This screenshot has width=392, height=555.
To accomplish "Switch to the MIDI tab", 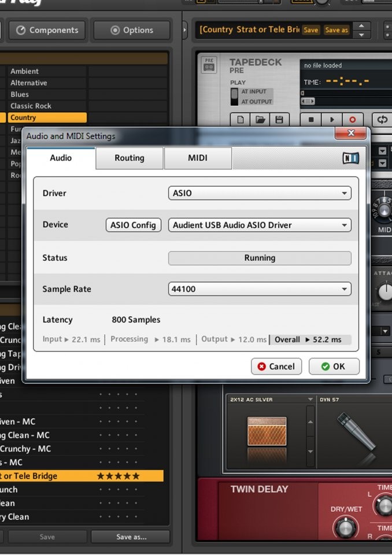I will click(198, 158).
